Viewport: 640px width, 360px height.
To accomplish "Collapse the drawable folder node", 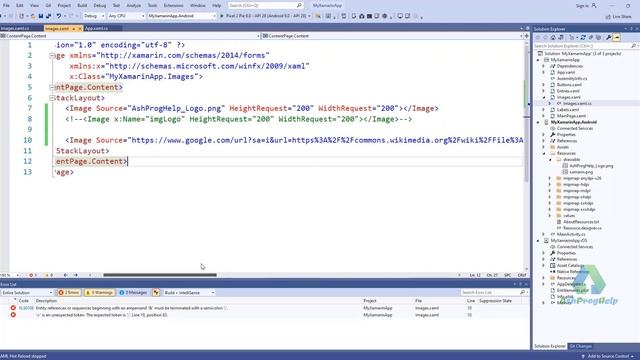I will point(550,160).
